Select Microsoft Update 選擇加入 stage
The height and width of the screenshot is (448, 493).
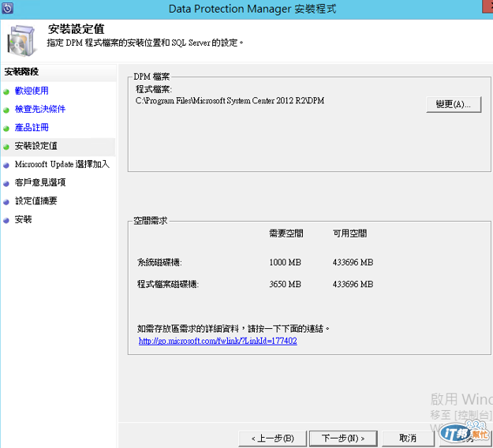pyautogui.click(x=62, y=164)
